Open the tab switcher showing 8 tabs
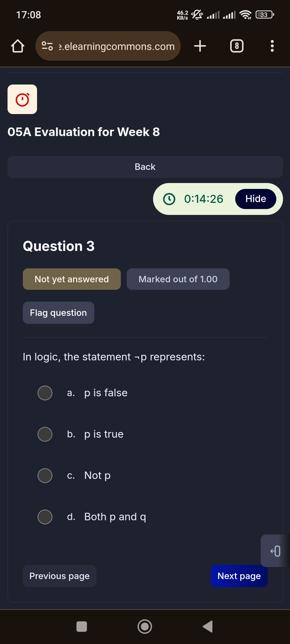This screenshot has height=644, width=290. coord(237,46)
